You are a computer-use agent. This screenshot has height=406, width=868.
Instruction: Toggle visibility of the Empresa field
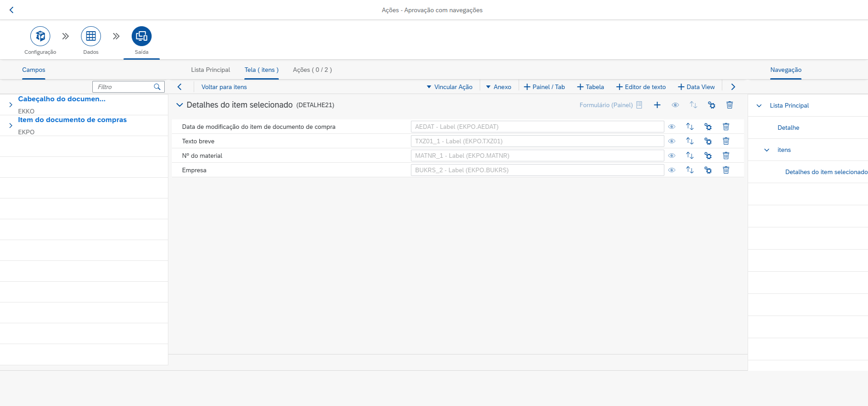pos(672,170)
